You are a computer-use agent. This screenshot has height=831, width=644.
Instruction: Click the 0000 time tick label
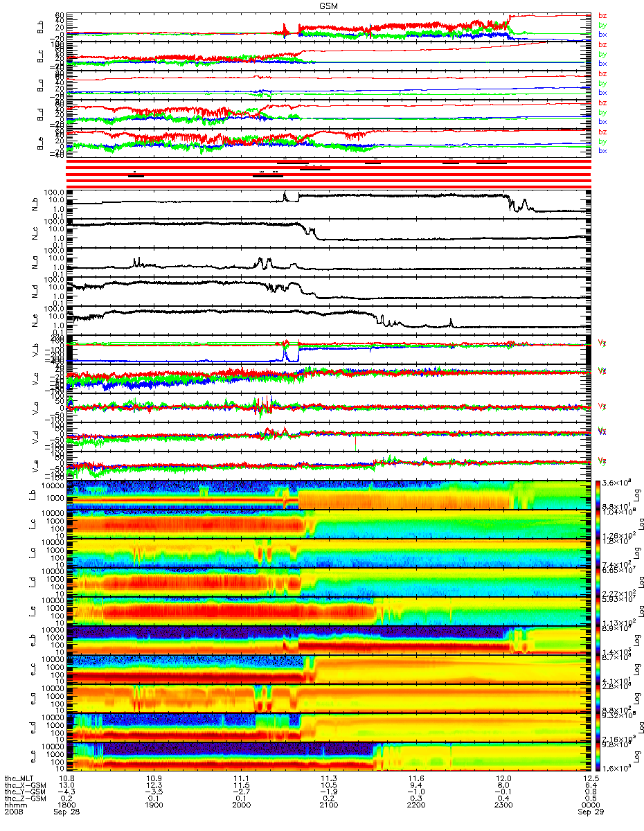[590, 806]
